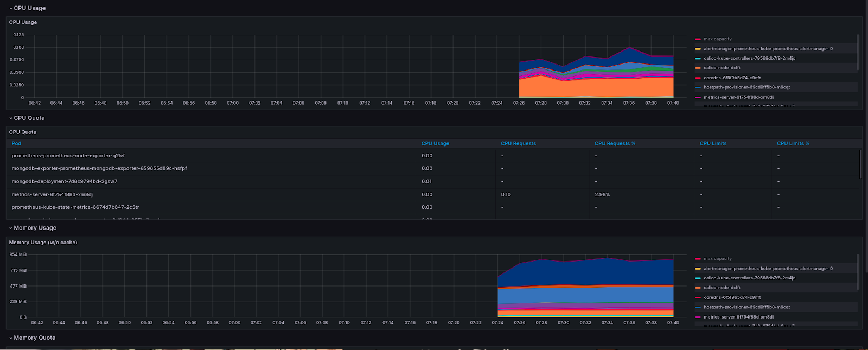Select pod prometheus-kube-state-metrics-8674d7b847-2c5tr
The width and height of the screenshot is (868, 350).
(x=75, y=207)
